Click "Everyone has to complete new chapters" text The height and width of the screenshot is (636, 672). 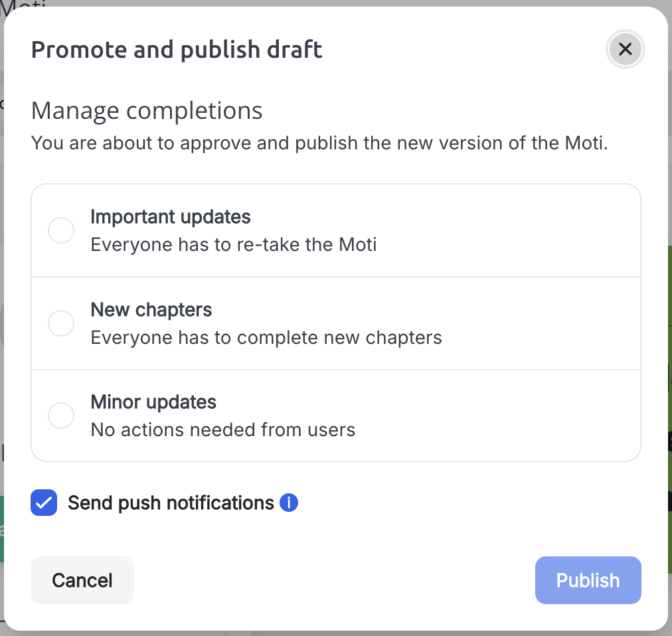266,338
